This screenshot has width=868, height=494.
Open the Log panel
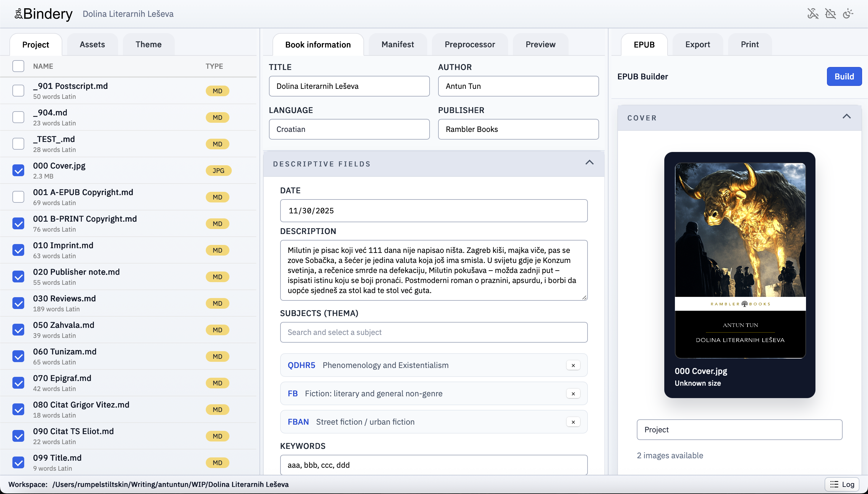point(842,484)
